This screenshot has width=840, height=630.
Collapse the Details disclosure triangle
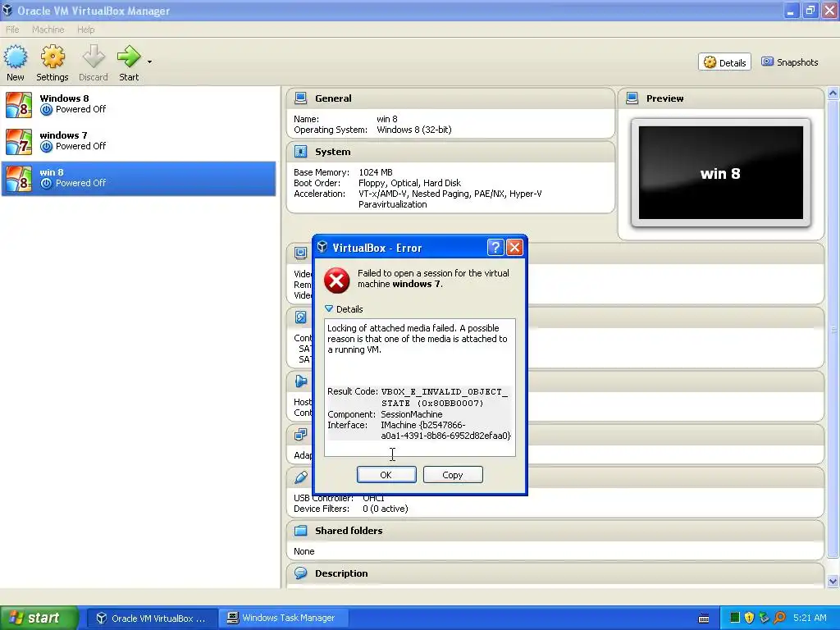(329, 309)
